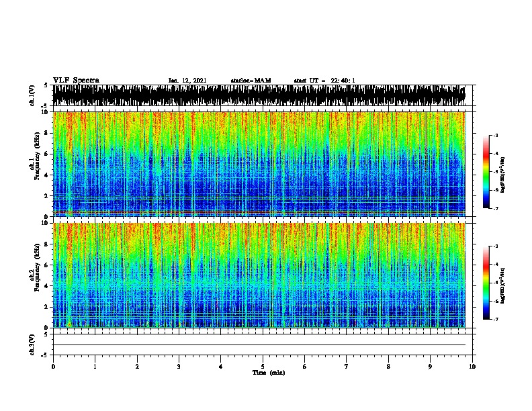Screen dimensions: 532x411
Task: Click the time axis tick label "5"
Action: click(x=263, y=366)
